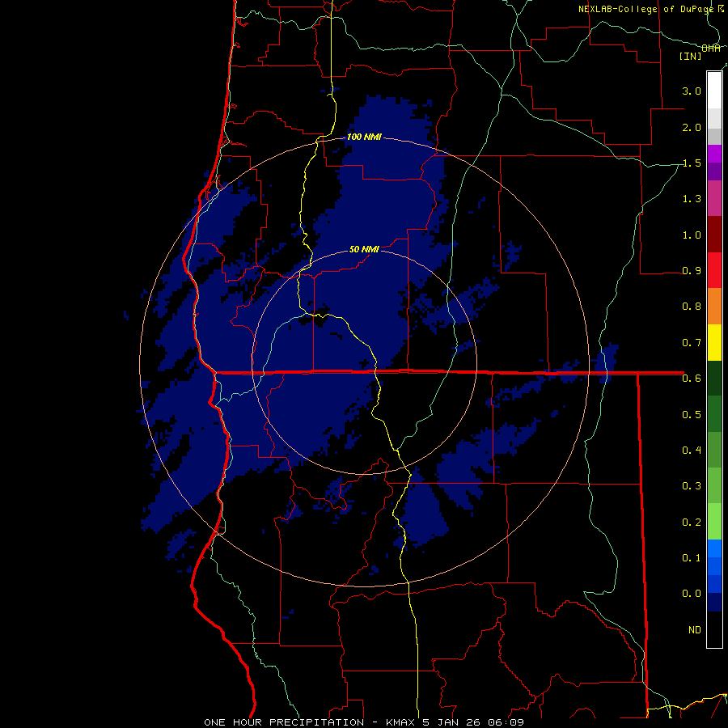Select the 0.2 legend value
The width and height of the screenshot is (728, 728).
coord(692,523)
